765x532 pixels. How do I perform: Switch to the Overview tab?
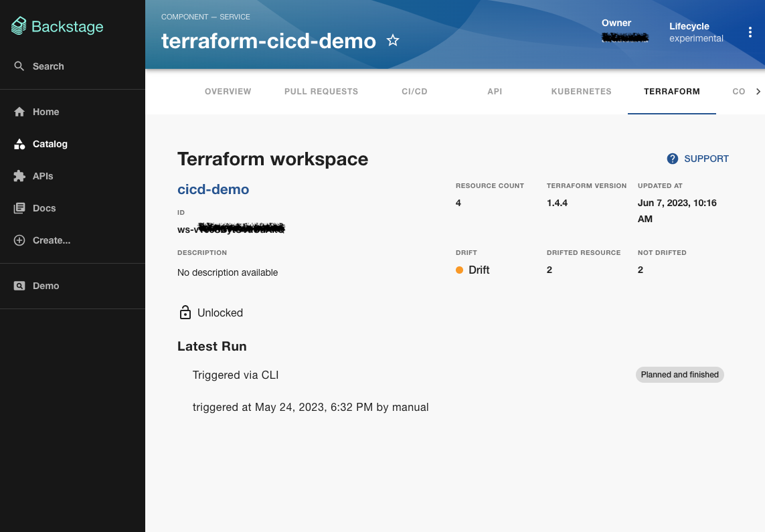[228, 92]
